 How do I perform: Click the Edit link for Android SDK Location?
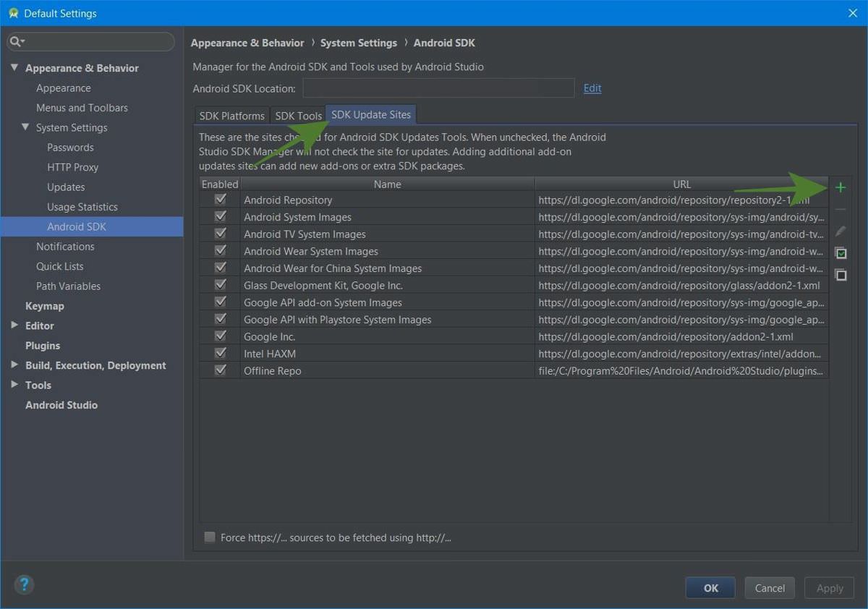[x=592, y=88]
